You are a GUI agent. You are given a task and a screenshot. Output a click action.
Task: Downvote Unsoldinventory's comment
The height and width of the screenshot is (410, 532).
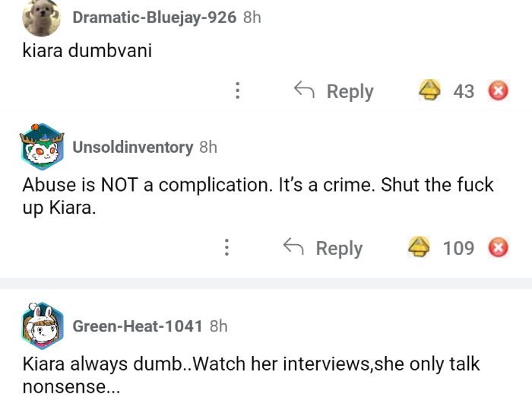coord(497,248)
